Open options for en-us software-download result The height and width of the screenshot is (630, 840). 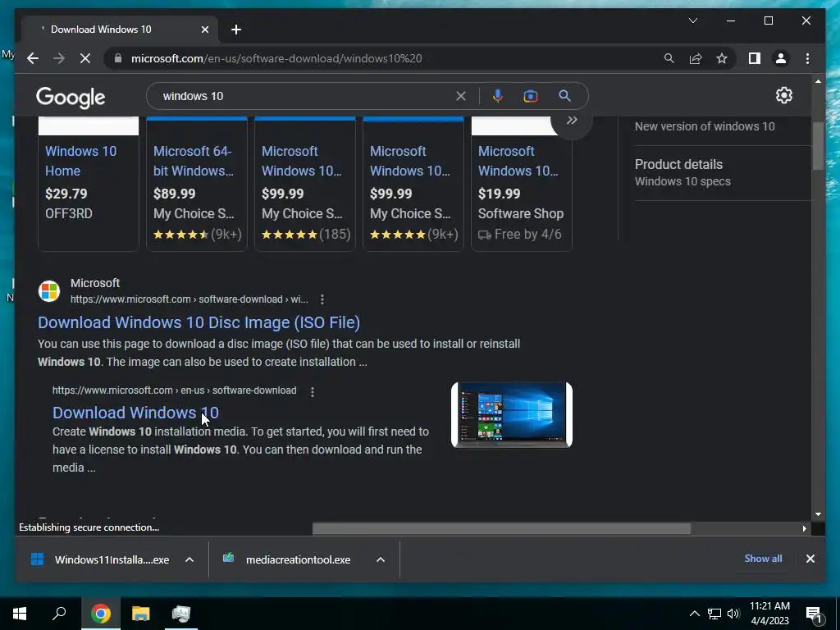click(x=313, y=392)
